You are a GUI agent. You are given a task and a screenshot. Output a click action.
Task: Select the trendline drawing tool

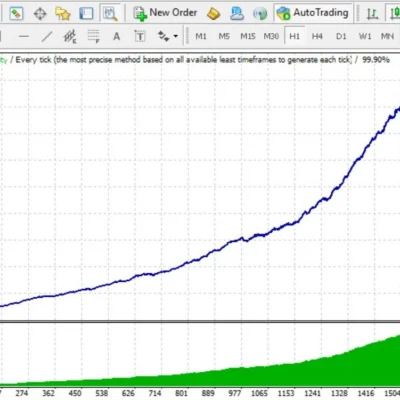(x=47, y=36)
